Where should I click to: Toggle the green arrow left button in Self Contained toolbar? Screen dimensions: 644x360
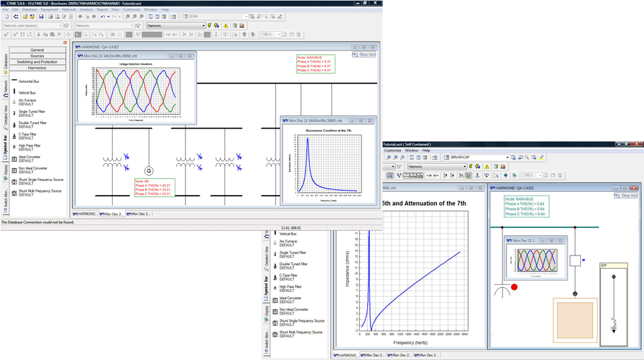(x=435, y=175)
